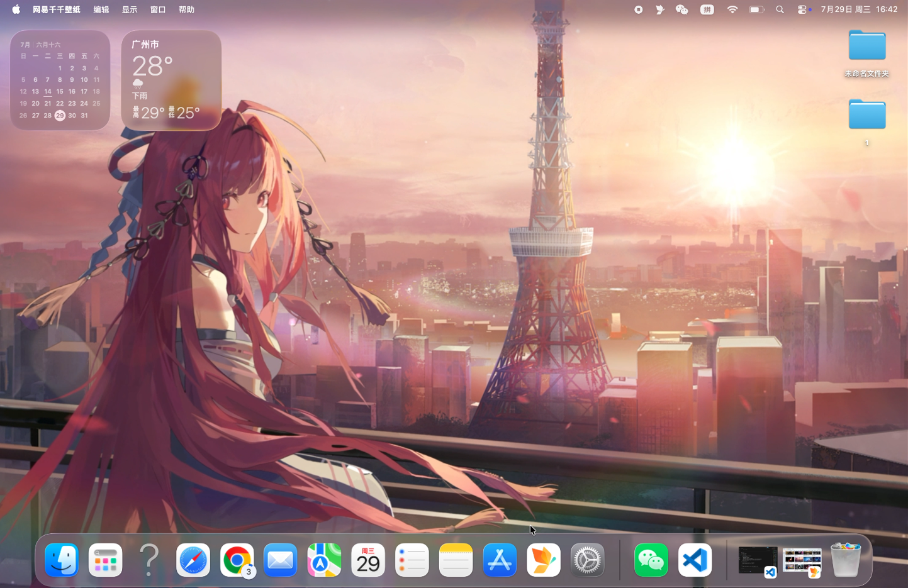The image size is (908, 588).
Task: Open the 编辑 menu
Action: pos(101,9)
